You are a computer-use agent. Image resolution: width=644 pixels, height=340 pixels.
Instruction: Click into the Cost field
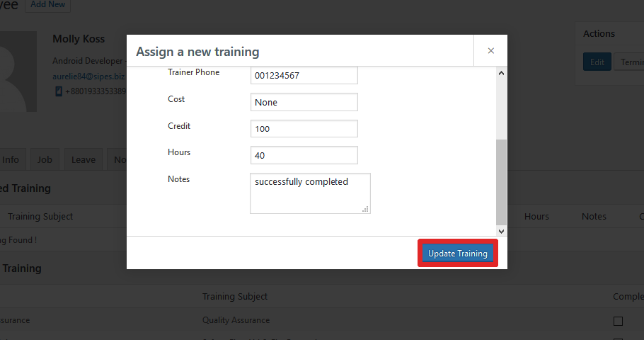[x=304, y=102]
